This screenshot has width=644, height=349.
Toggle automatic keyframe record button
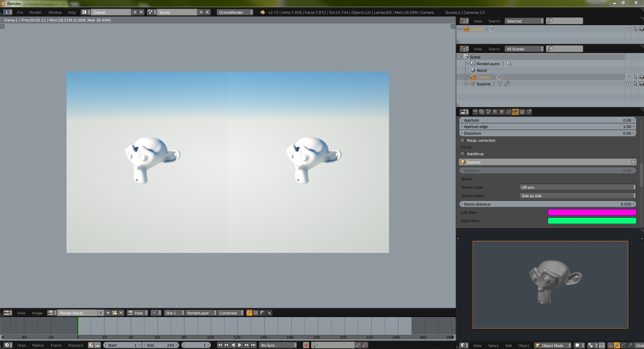306,345
